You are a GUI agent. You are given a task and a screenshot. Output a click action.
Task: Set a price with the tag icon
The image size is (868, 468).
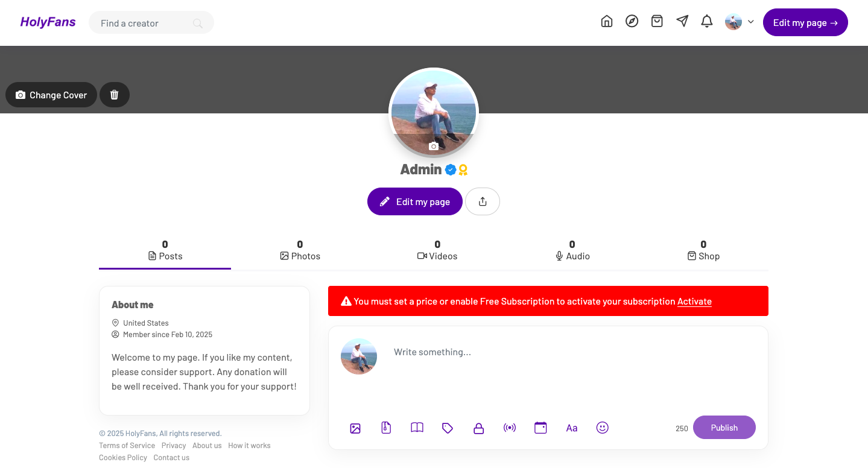click(x=448, y=428)
